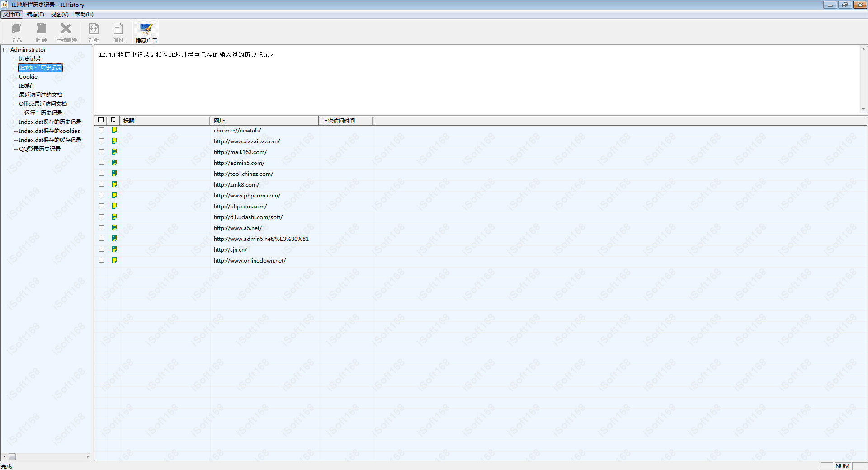868x470 pixels.
Task: Click the Browse (浏览) toolbar icon
Action: [x=16, y=32]
